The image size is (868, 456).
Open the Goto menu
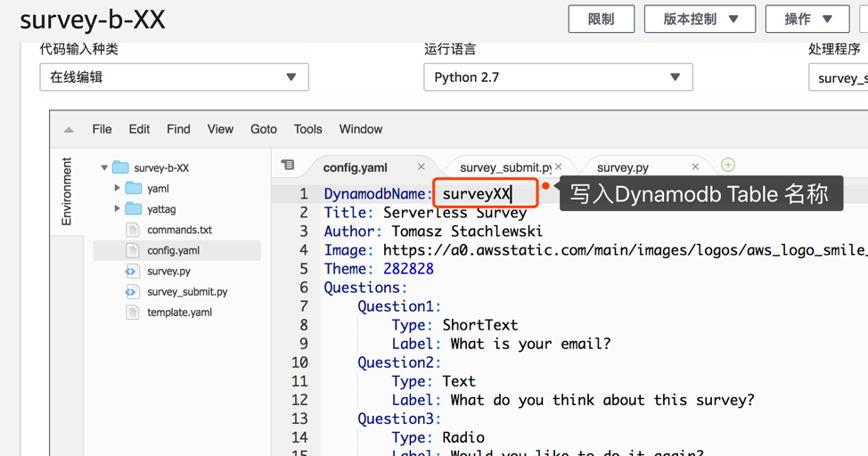point(264,129)
